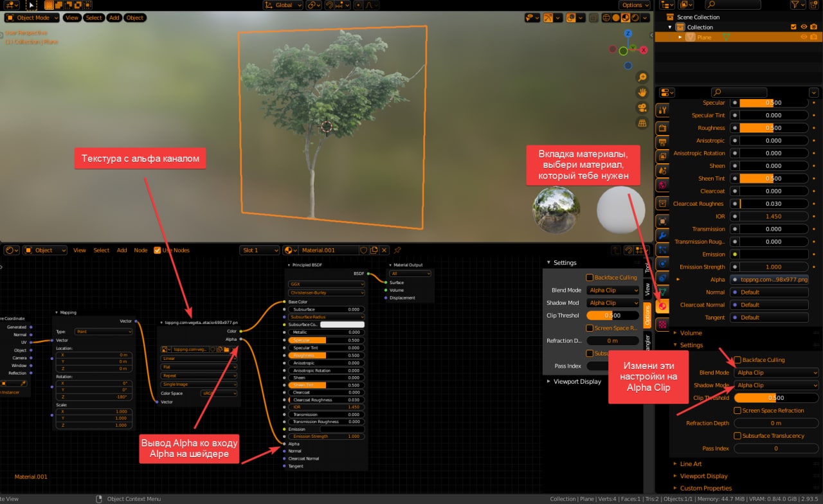Expand the Volume panel
This screenshot has height=504, width=823.
pyautogui.click(x=691, y=333)
